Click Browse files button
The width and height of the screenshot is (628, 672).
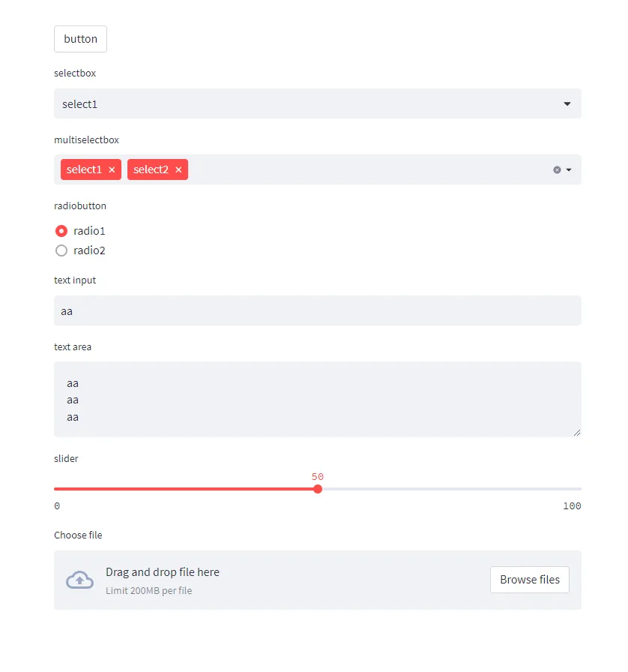[530, 580]
